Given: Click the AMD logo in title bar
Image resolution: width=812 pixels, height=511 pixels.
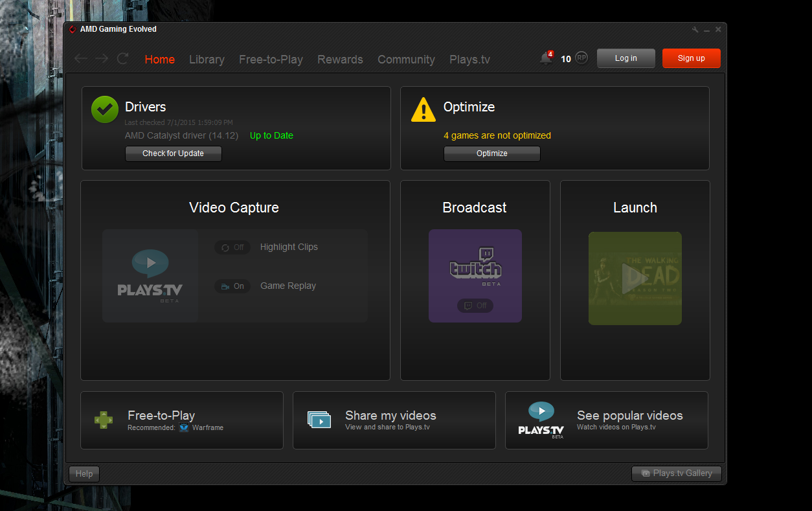Looking at the screenshot, I should pyautogui.click(x=73, y=29).
